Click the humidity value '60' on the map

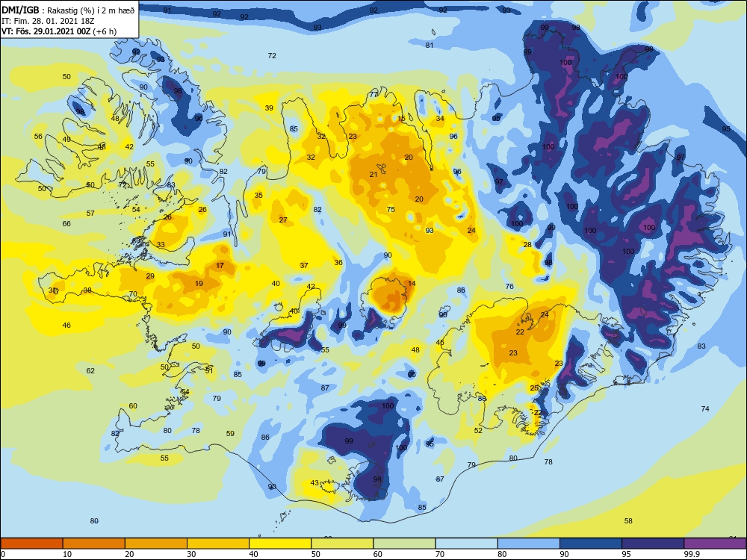[133, 405]
